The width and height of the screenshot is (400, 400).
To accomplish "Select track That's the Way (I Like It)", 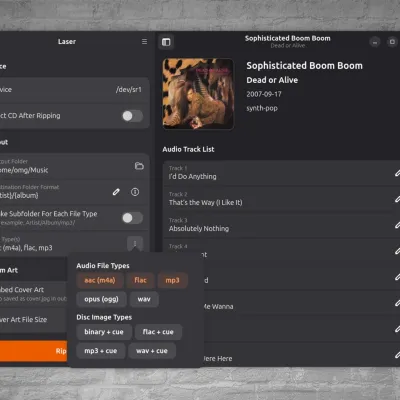I will [x=281, y=199].
